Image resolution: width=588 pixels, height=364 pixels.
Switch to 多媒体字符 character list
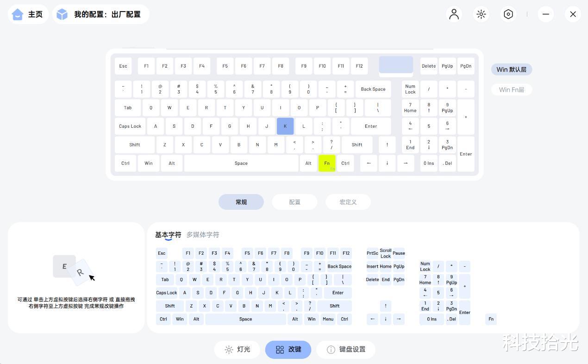coord(203,235)
